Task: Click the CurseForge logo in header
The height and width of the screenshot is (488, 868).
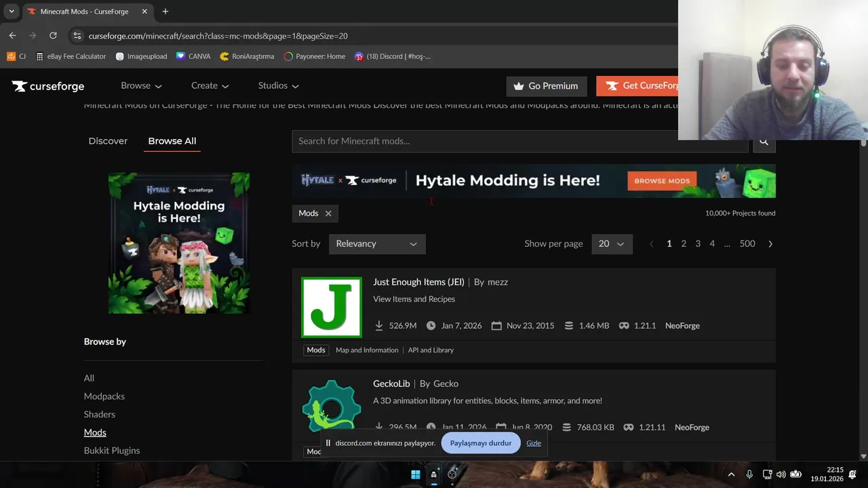Action: click(x=47, y=86)
